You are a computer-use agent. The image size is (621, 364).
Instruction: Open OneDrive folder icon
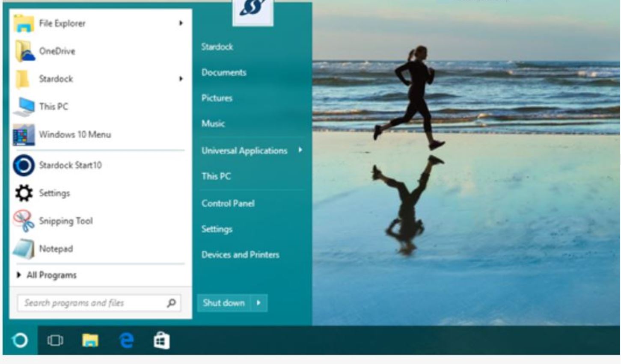24,51
